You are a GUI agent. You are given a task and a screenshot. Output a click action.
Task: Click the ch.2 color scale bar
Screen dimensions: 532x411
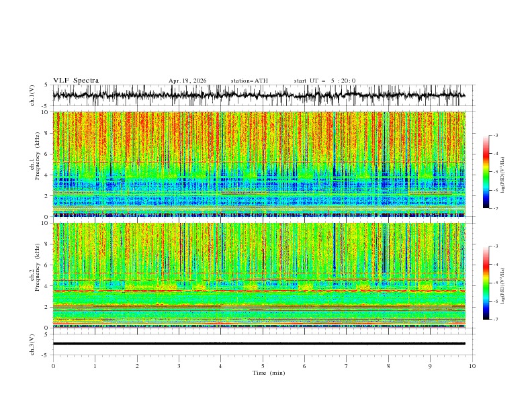click(486, 283)
